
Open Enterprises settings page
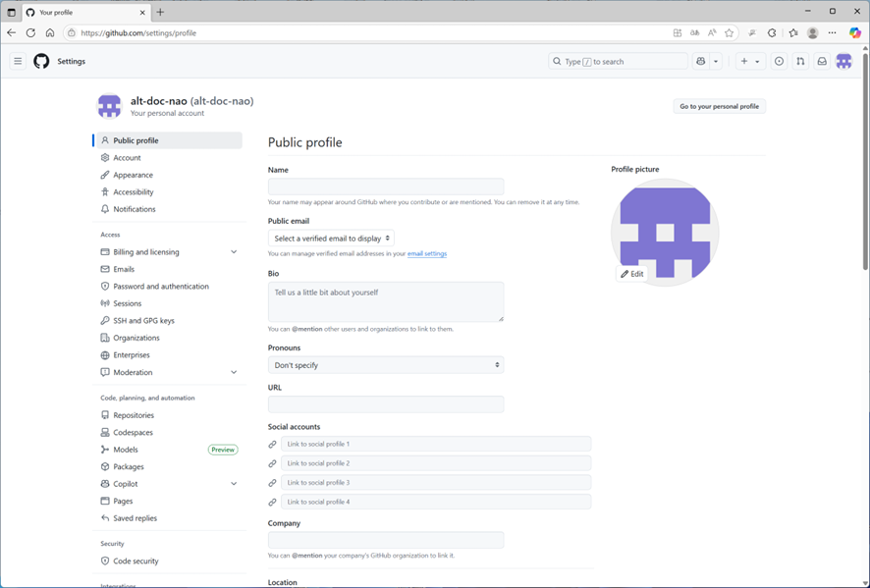[x=169, y=355]
